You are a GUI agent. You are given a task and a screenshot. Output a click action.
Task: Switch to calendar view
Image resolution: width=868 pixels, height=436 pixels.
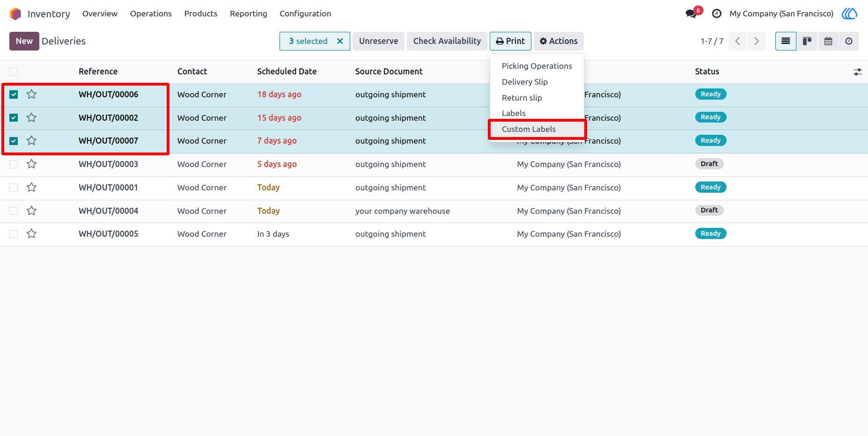(828, 41)
